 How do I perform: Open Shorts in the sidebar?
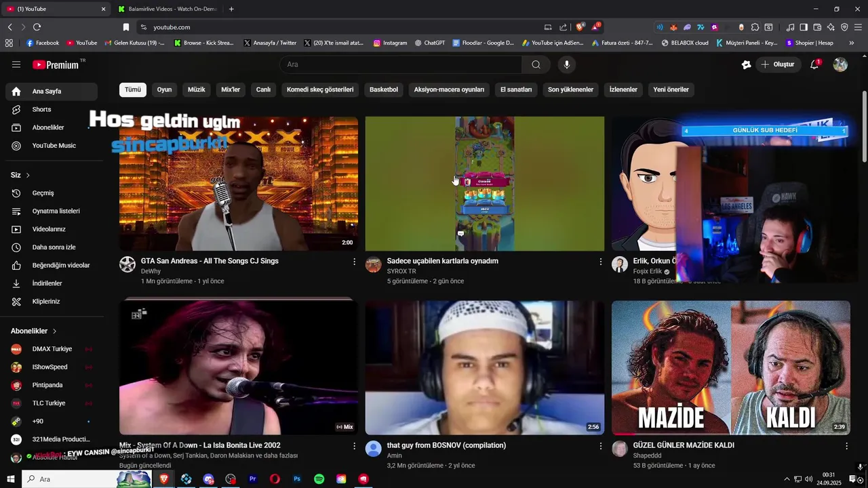click(52, 109)
